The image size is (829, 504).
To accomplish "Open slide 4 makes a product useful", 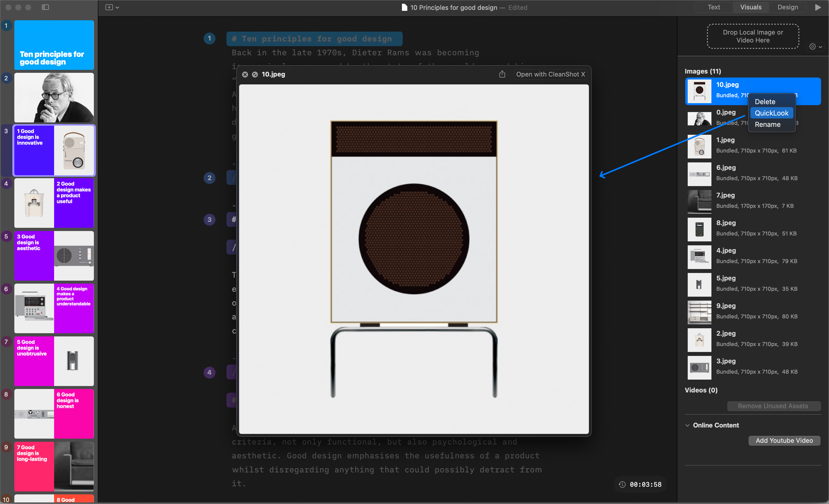I will (54, 203).
